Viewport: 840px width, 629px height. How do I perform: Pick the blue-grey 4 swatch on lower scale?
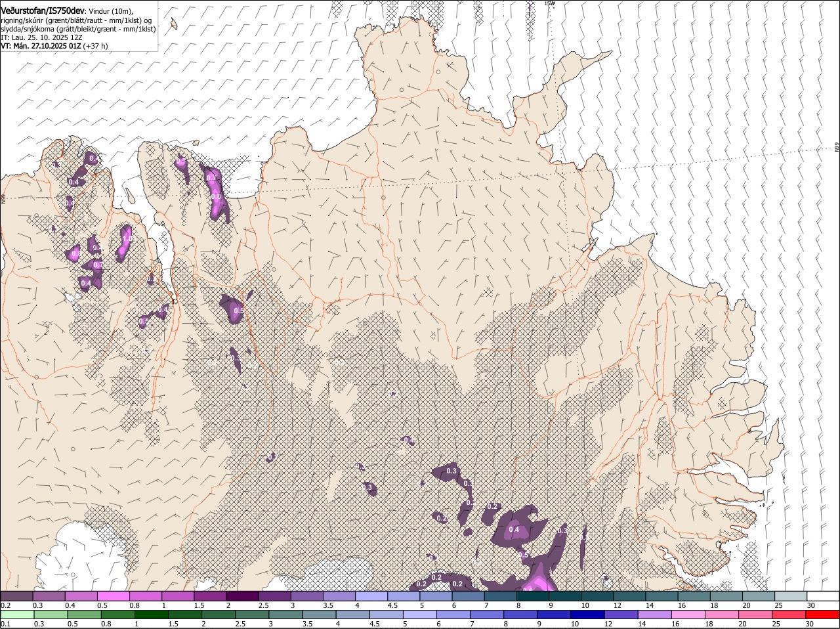click(353, 615)
